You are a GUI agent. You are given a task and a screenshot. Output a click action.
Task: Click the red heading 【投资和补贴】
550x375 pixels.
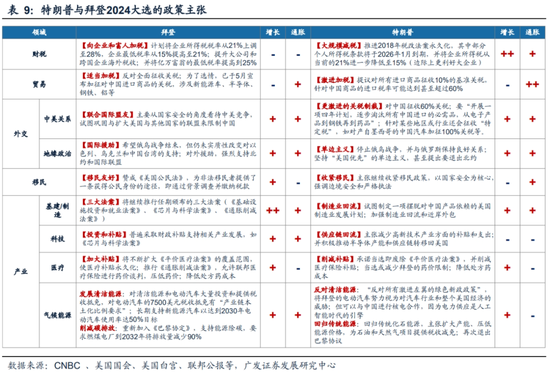(104, 234)
